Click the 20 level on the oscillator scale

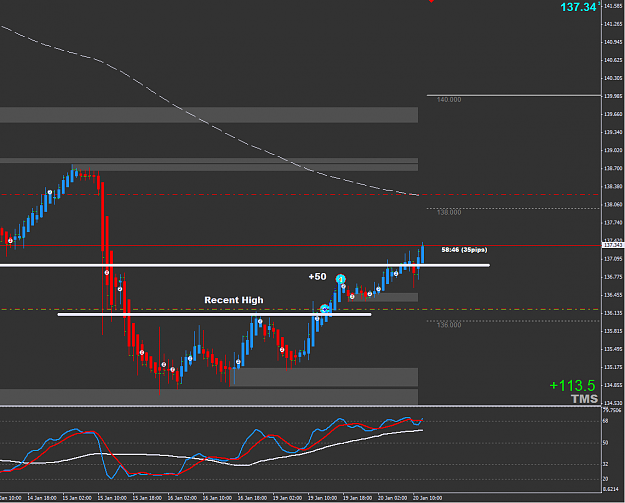(x=606, y=479)
